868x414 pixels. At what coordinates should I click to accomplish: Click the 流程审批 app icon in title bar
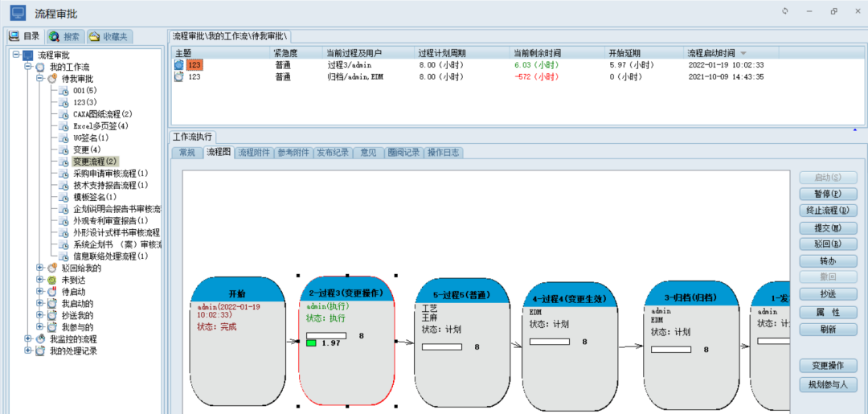coord(18,12)
